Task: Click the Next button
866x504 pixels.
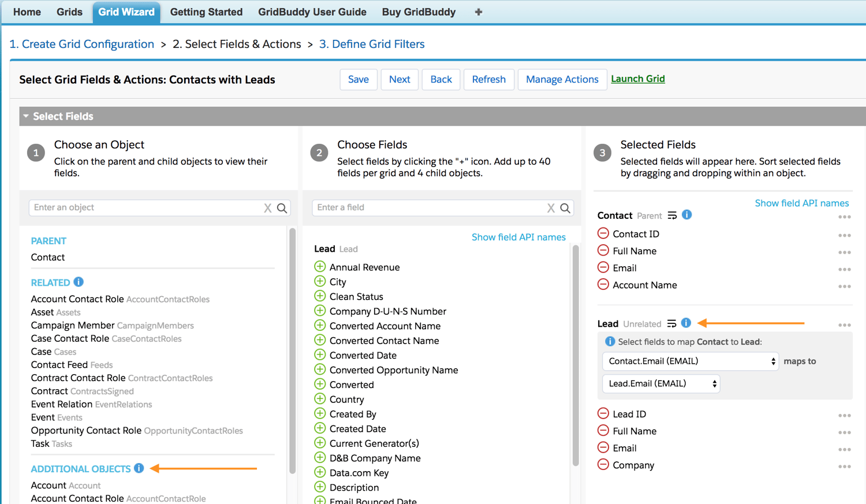Action: (x=400, y=80)
